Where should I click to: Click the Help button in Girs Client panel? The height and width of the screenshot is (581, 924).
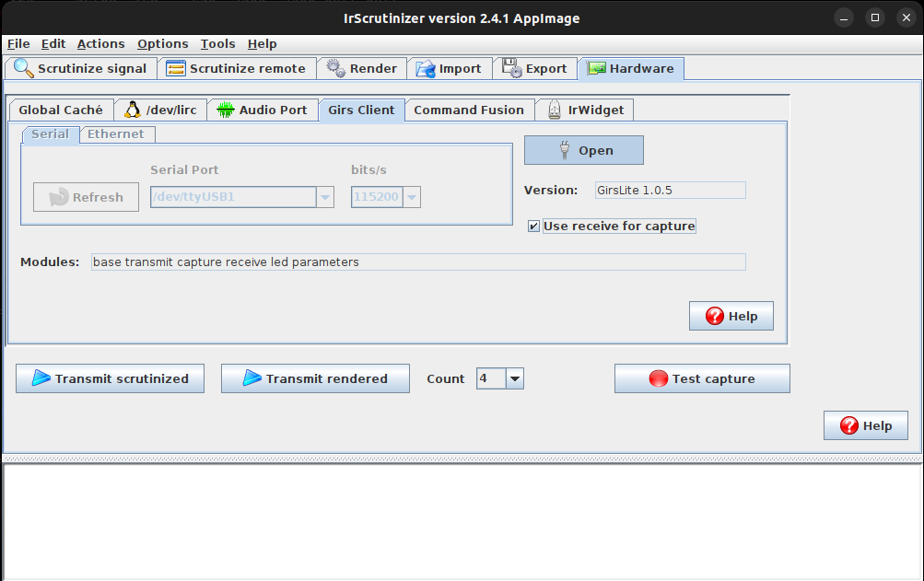coord(731,316)
